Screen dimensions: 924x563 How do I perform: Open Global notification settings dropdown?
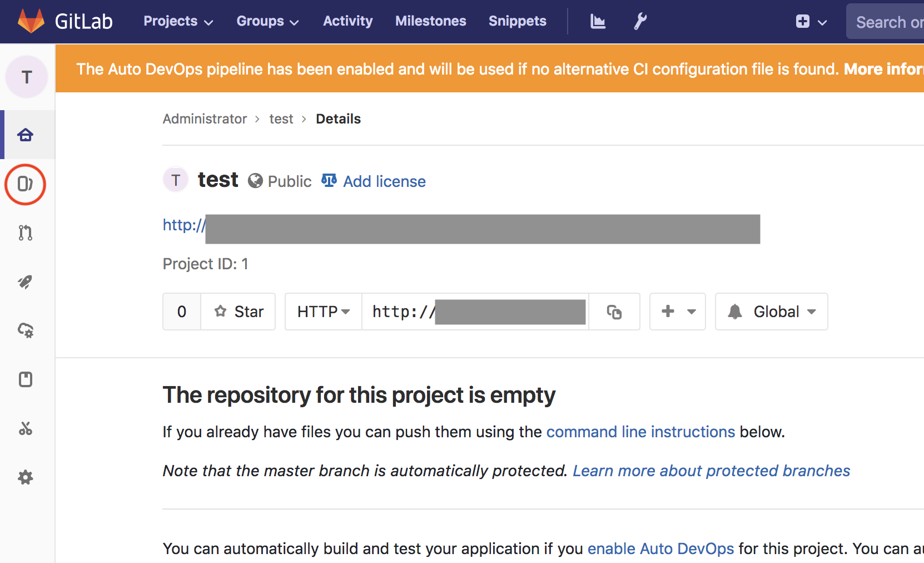(x=772, y=312)
